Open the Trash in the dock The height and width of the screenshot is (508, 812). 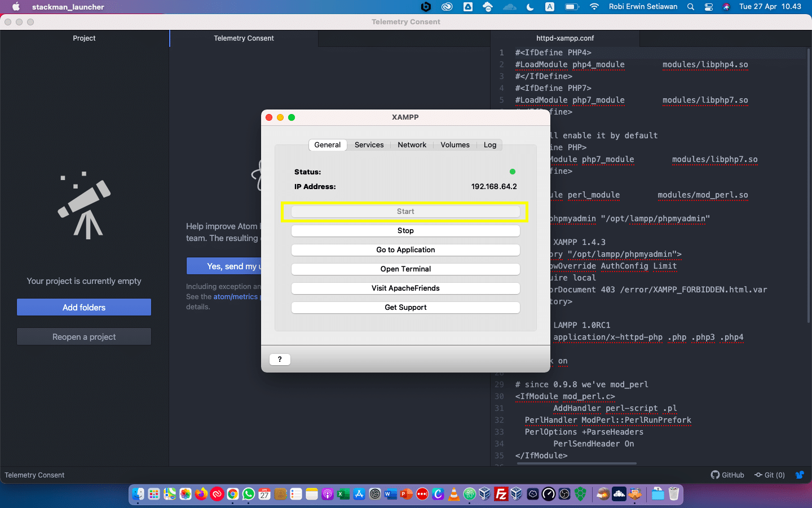pos(674,494)
